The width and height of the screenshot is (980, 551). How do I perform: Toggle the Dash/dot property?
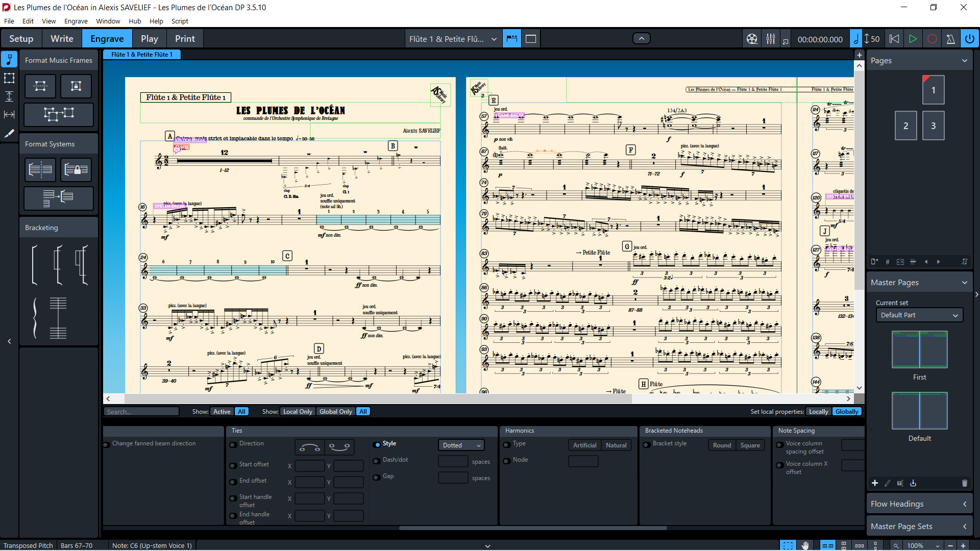pyautogui.click(x=377, y=461)
